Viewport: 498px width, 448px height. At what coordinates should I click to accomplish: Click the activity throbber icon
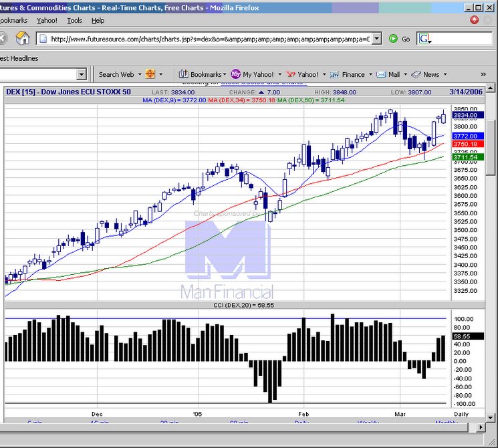pyautogui.click(x=487, y=20)
